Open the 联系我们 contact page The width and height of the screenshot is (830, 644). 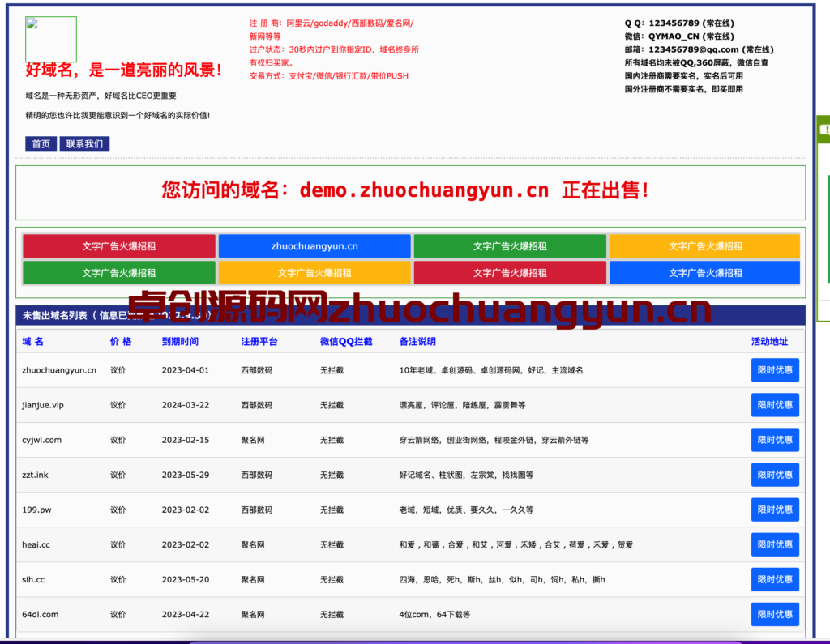coord(84,144)
